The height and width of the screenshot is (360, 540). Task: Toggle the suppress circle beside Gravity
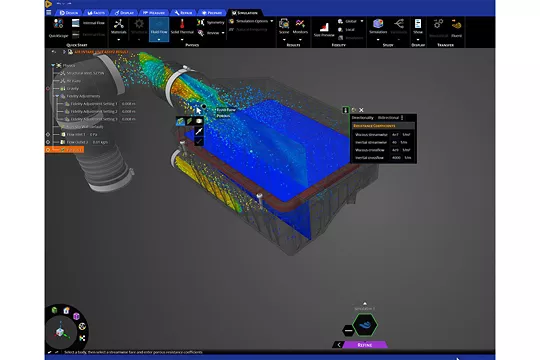tap(48, 89)
